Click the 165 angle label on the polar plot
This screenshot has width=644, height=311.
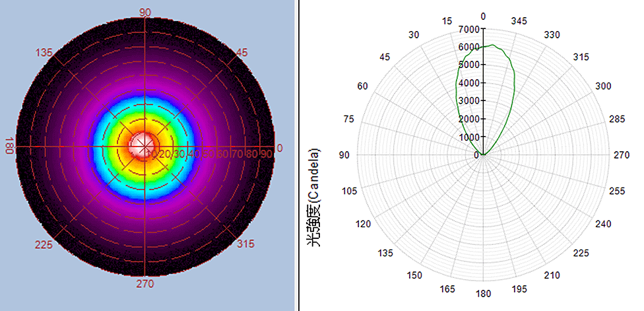pyautogui.click(x=447, y=289)
